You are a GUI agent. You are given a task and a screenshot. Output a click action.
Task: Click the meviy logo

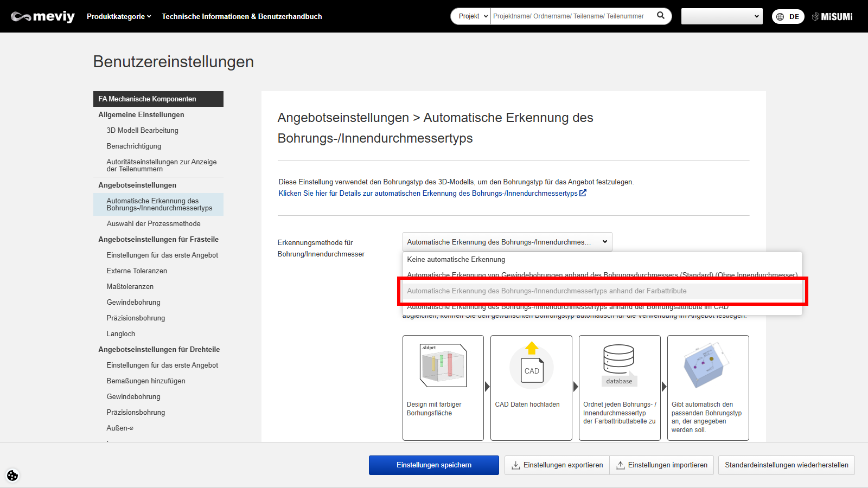[43, 16]
